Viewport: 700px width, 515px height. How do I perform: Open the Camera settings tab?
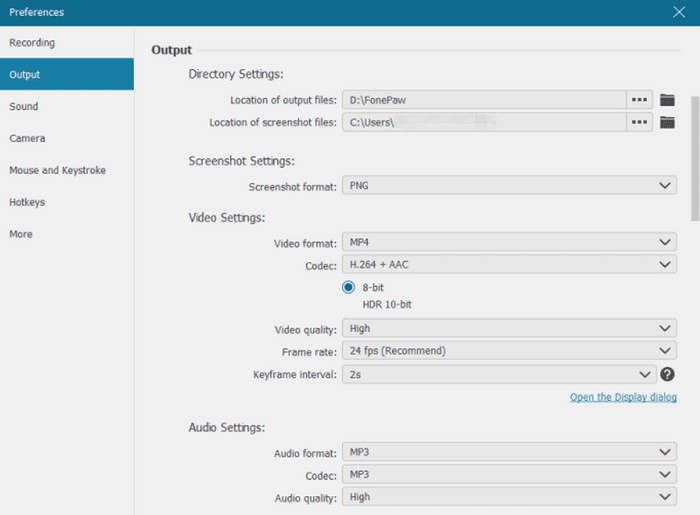pyautogui.click(x=67, y=138)
